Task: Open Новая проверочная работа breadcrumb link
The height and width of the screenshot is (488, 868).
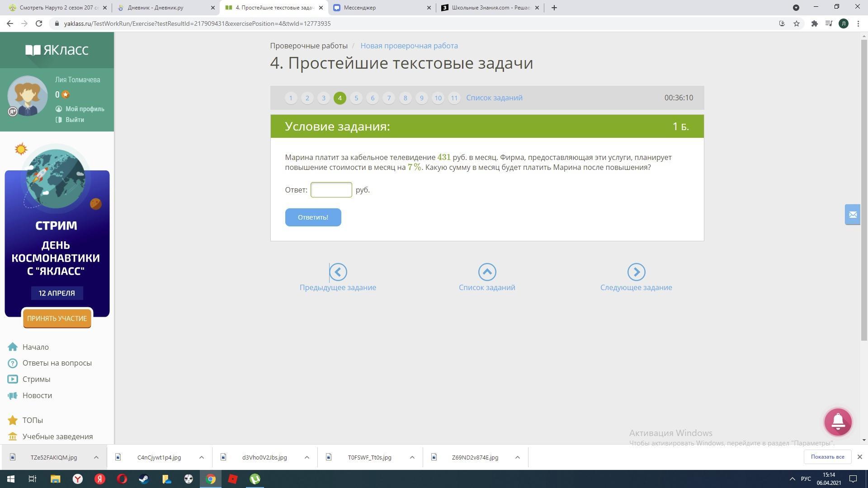Action: (409, 46)
